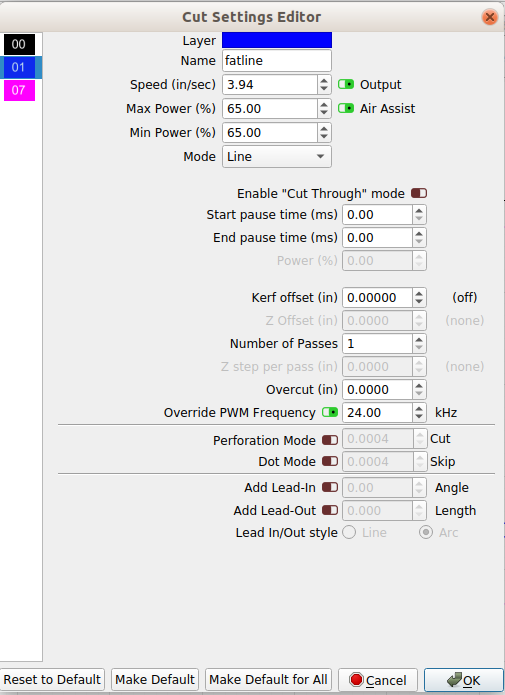Toggle the Output switch
The height and width of the screenshot is (695, 505).
(346, 84)
